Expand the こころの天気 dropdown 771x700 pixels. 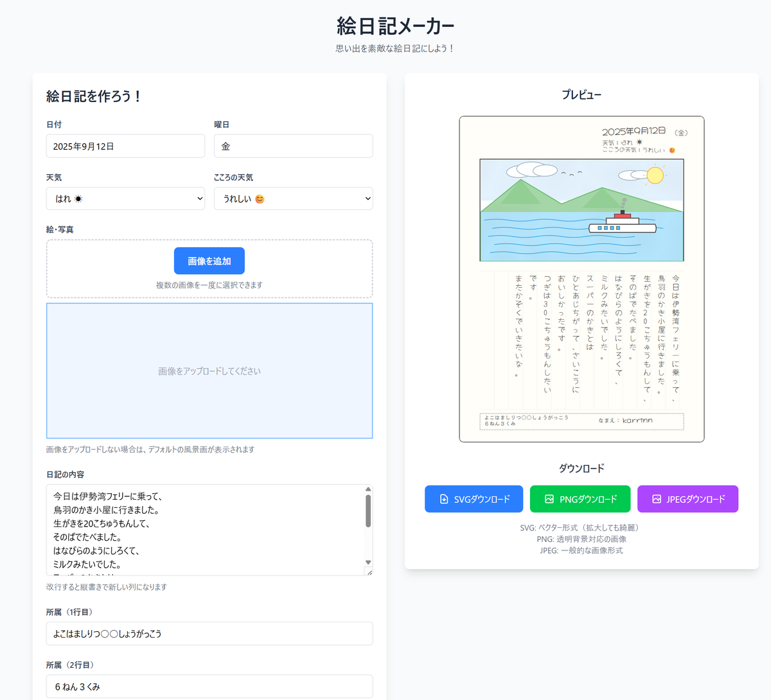coord(293,198)
